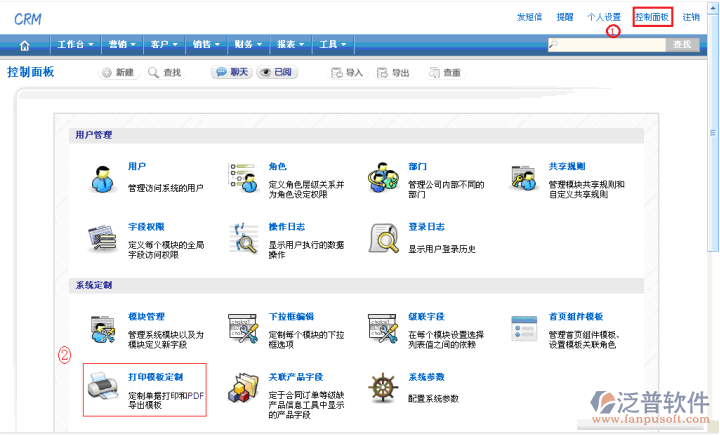Click the home icon in navigation bar
720x435 pixels.
pyautogui.click(x=24, y=45)
